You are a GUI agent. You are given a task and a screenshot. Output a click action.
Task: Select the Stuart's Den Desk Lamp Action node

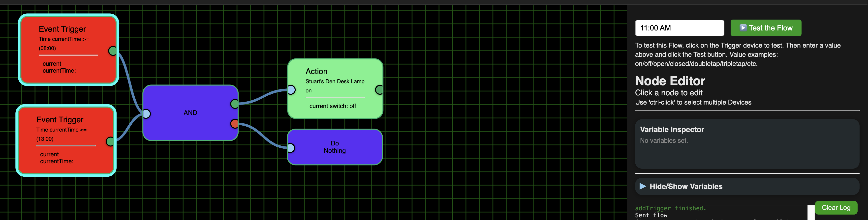[335, 89]
